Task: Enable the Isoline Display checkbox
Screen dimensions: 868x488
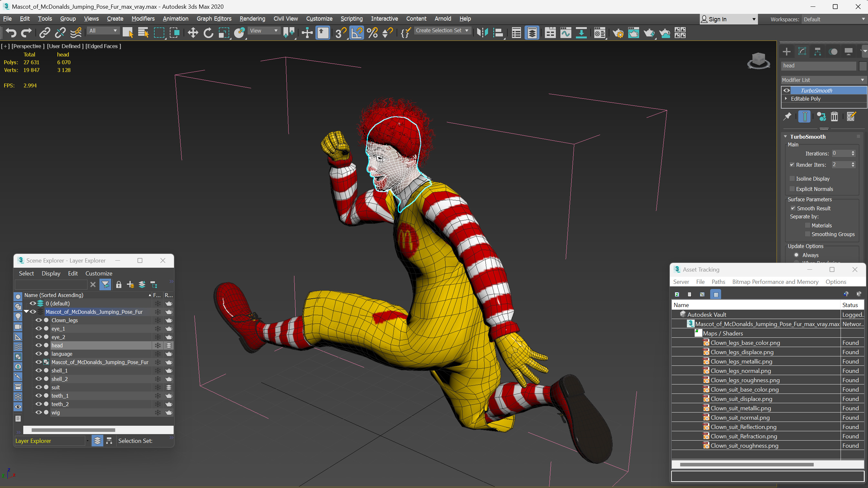Action: [x=792, y=178]
